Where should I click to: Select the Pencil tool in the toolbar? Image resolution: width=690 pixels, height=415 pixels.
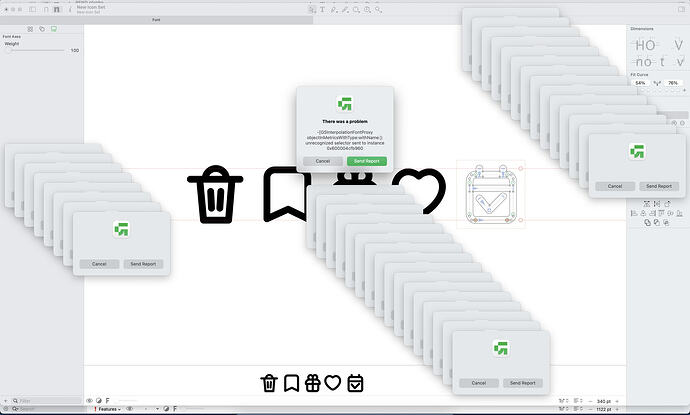point(345,9)
